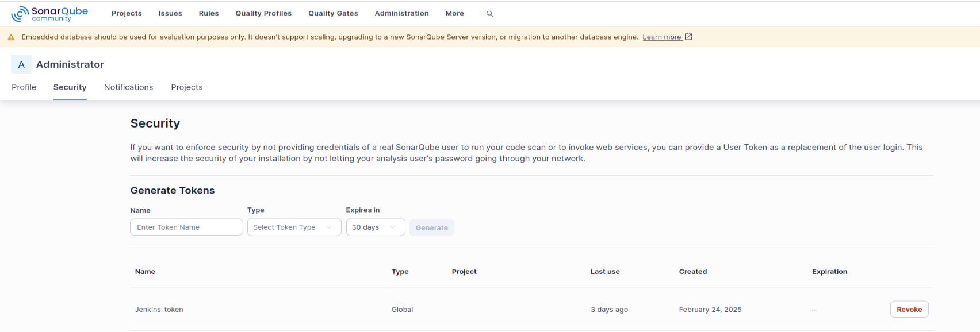
Task: Click the external link icon beside Learn more
Action: point(688,37)
